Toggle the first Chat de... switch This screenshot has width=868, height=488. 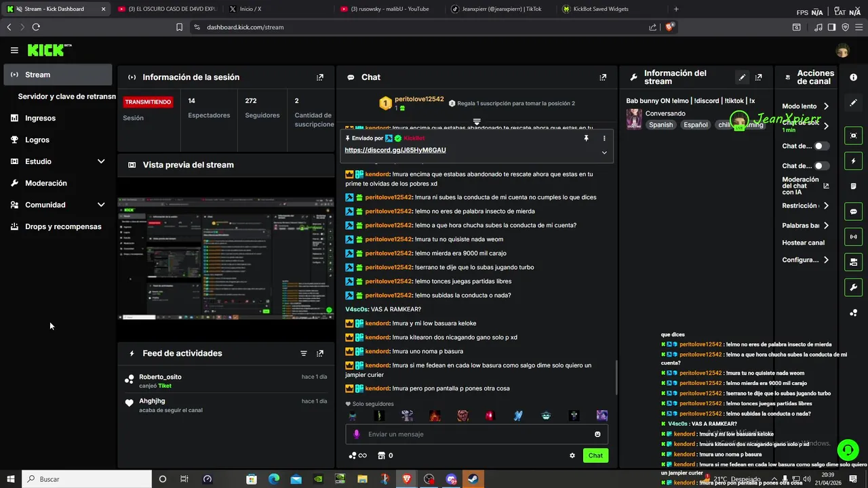click(821, 146)
